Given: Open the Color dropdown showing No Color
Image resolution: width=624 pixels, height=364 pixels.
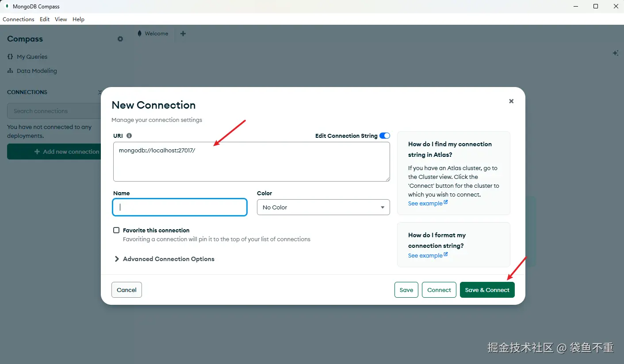Looking at the screenshot, I should point(323,207).
